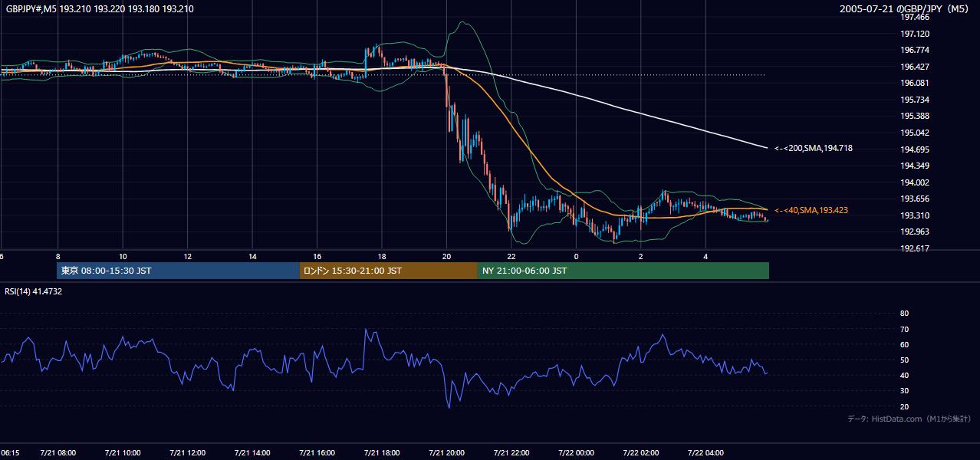This screenshot has height=460, width=980.
Task: Select the 40 SMA label reading 193.423
Action: point(811,210)
